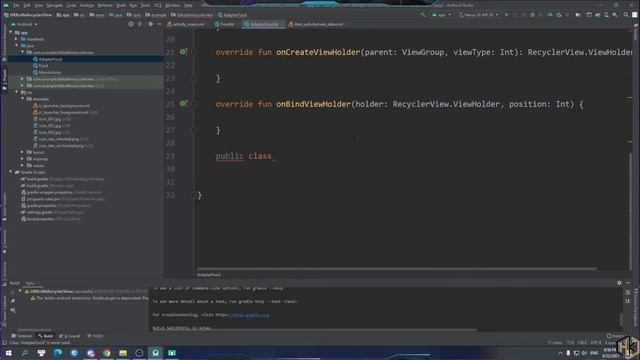
Task: Open Build panel settings gear icon
Action: (x=619, y=283)
